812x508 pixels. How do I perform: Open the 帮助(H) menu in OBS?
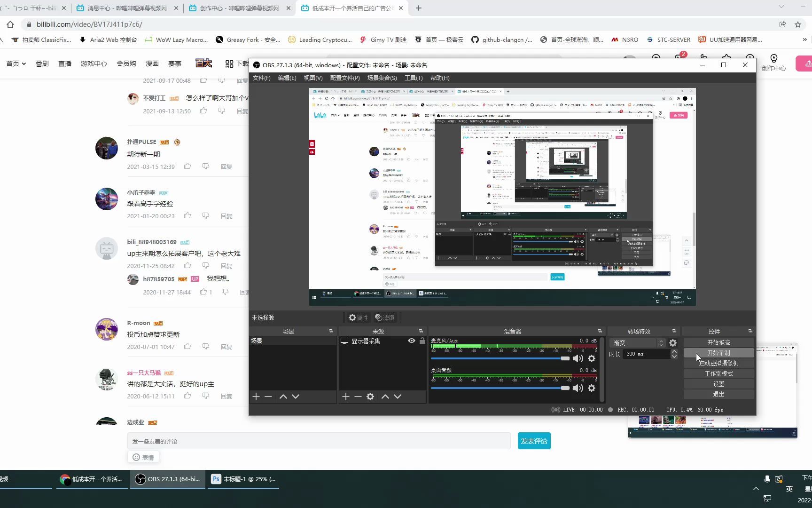coord(440,78)
